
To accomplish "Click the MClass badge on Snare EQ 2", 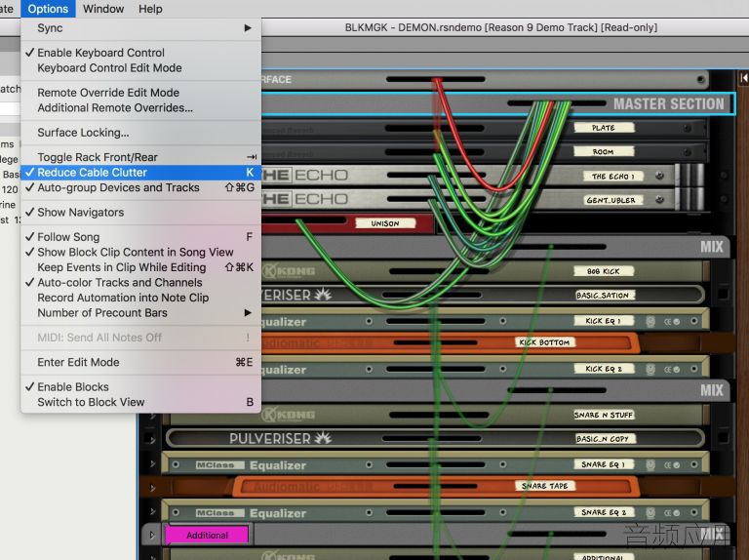I will click(x=219, y=513).
